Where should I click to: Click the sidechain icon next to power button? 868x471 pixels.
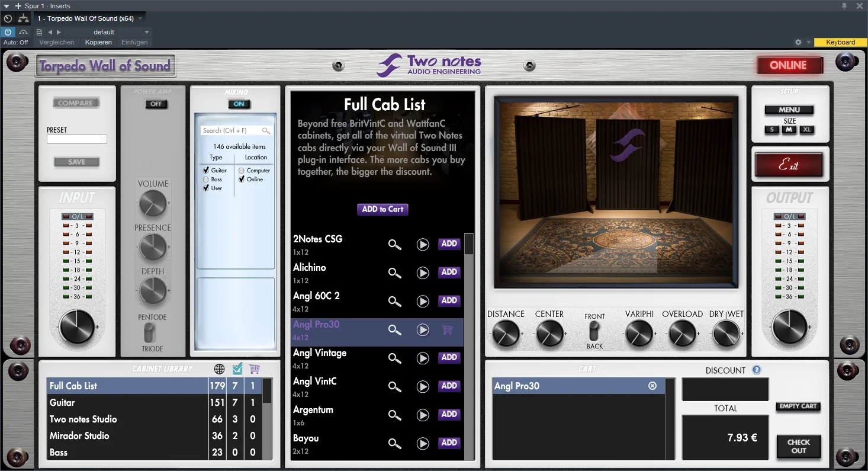(x=23, y=32)
